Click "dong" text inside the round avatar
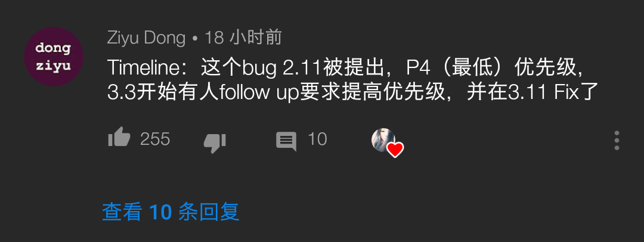Viewport: 644px width, 242px height. (54, 49)
